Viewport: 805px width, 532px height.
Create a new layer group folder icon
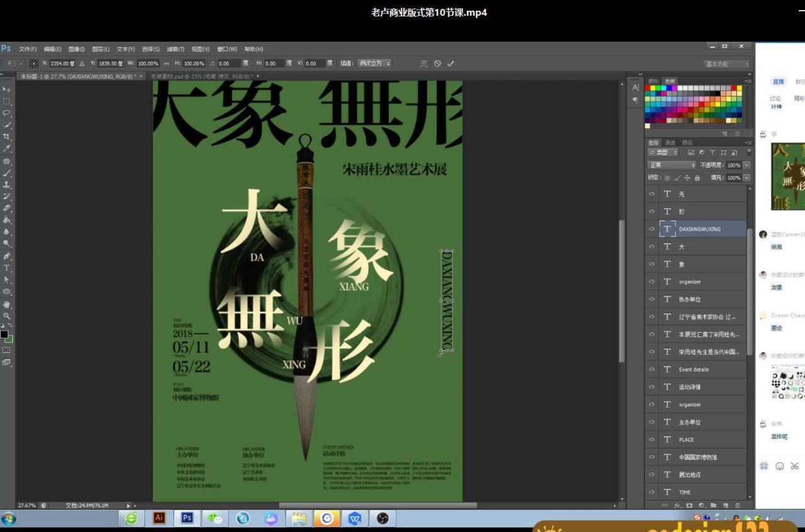click(x=714, y=505)
